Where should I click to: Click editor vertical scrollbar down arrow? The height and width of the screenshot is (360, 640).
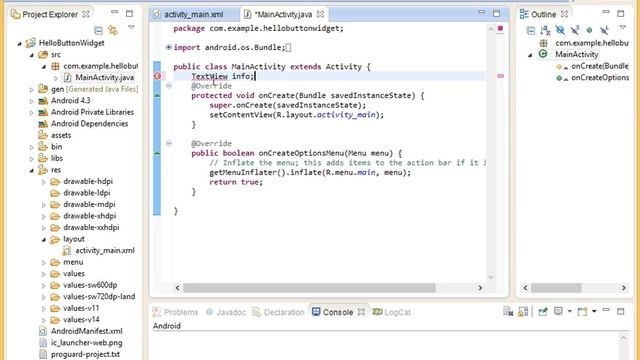point(491,277)
